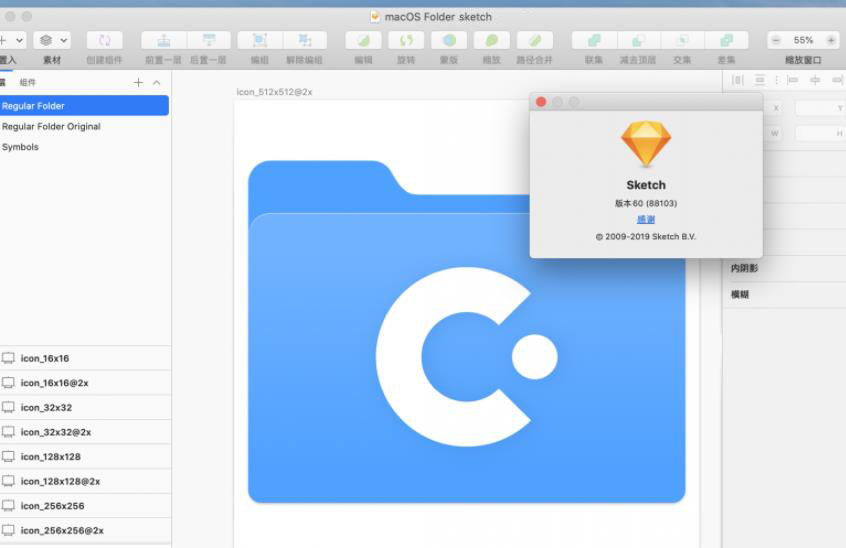Click artboard icon beside icon_128x128
This screenshot has height=548, width=846.
(x=8, y=456)
